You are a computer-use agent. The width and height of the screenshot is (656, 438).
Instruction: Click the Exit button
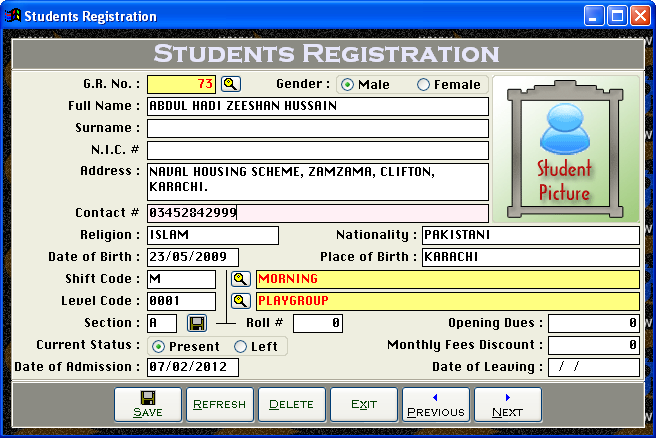click(364, 405)
